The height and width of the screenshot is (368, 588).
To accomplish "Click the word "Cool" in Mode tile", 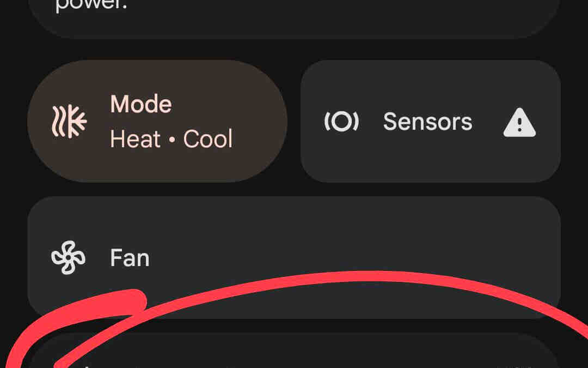I will (208, 139).
